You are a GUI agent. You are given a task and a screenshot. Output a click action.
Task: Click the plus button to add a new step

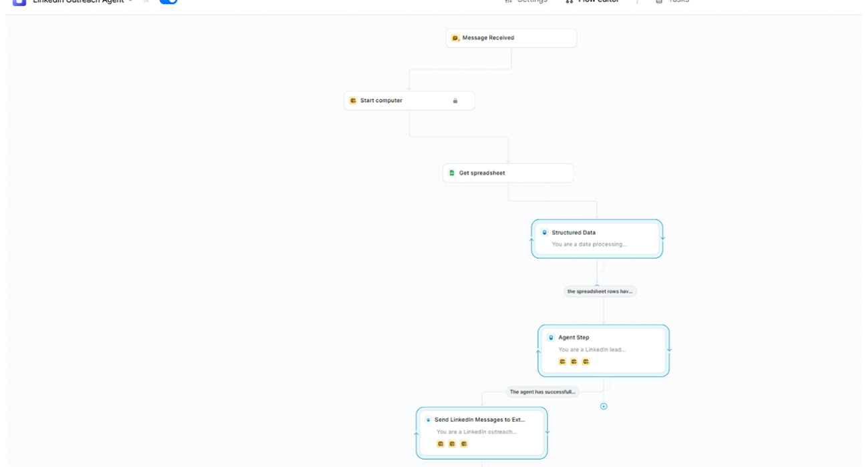tap(604, 406)
